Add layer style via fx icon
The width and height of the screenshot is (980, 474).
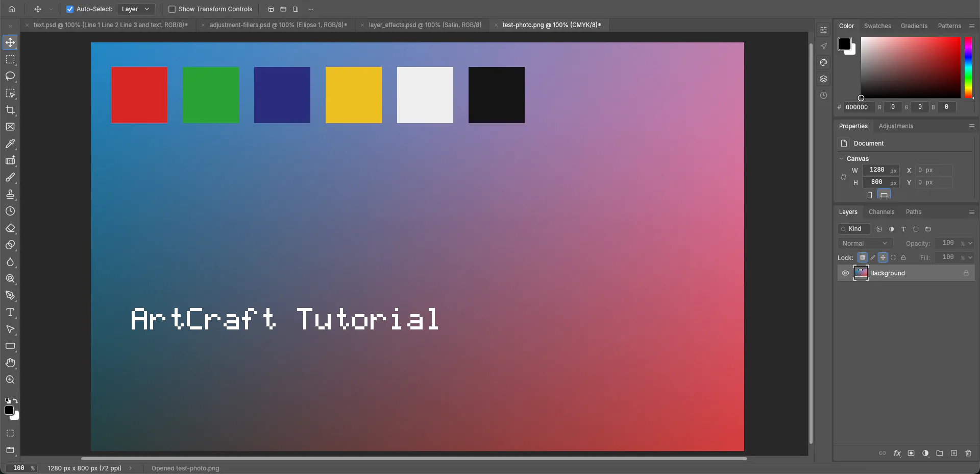point(897,453)
